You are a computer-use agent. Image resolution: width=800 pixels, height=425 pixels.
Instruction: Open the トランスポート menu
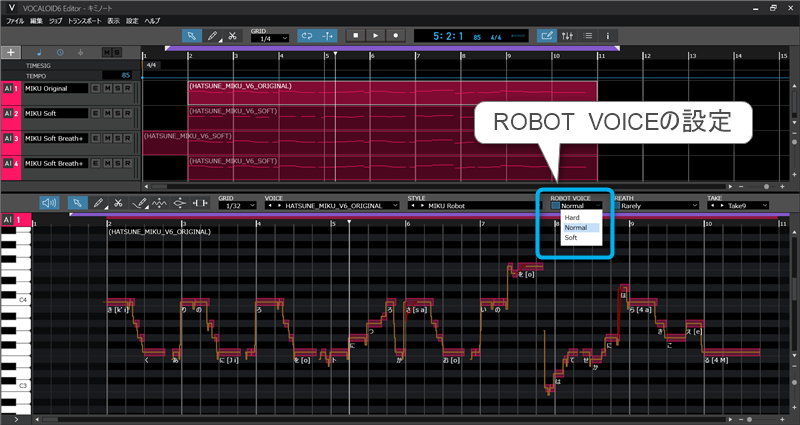point(85,21)
